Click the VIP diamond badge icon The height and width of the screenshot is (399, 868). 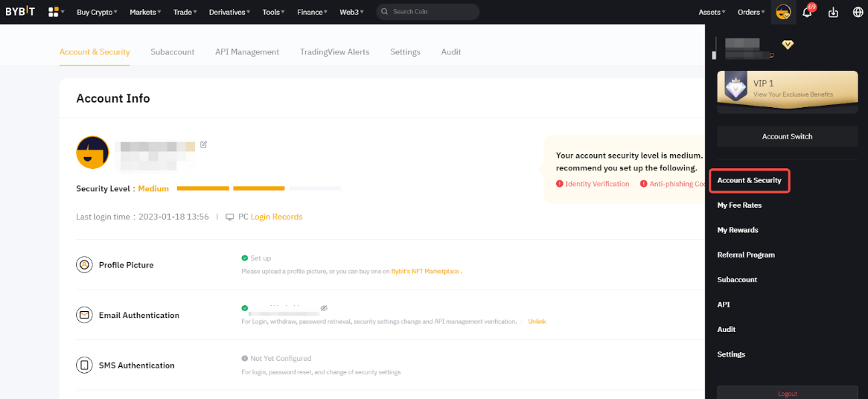787,45
